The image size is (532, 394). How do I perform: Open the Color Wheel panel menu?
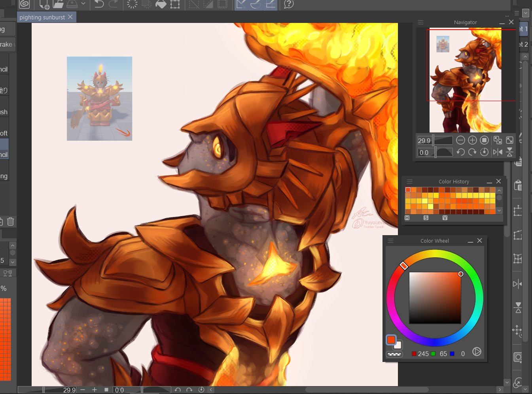pos(390,241)
